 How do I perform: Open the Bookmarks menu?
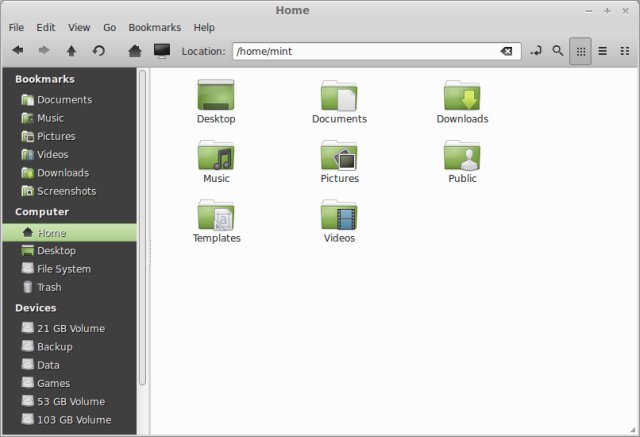154,27
